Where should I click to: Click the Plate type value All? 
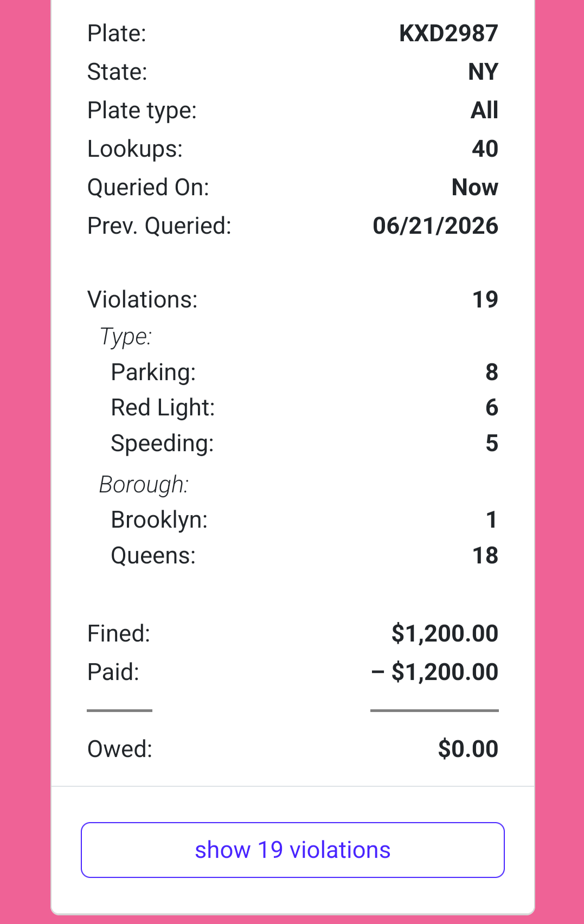[484, 111]
